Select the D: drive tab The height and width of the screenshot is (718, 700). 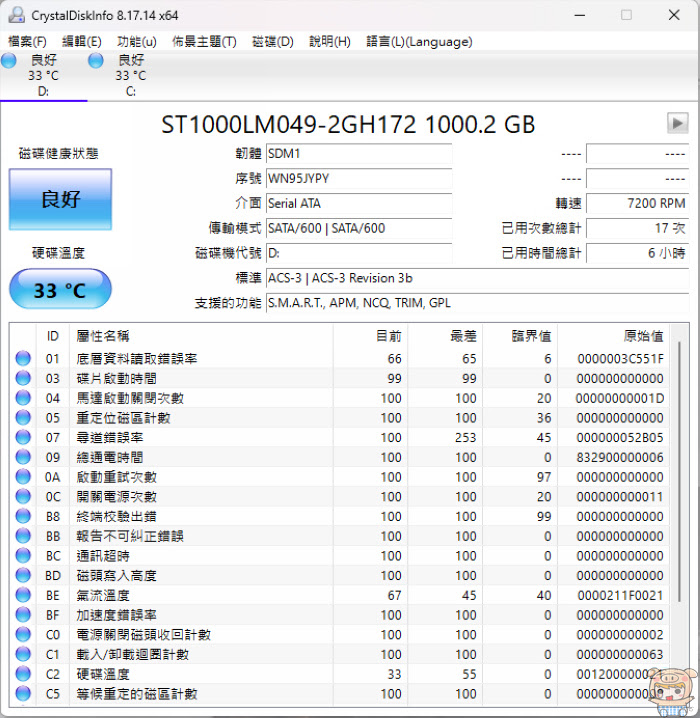43,76
